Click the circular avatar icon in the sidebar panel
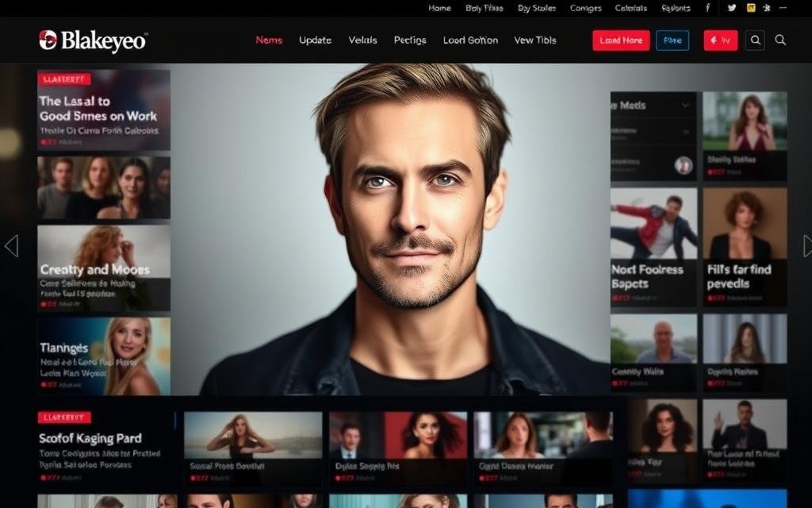This screenshot has width=812, height=508. coord(683,165)
